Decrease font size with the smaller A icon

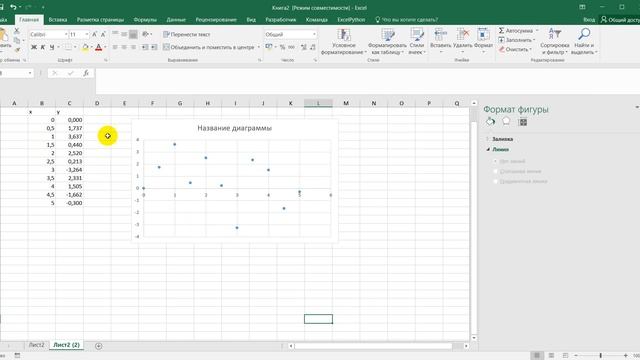coord(103,35)
